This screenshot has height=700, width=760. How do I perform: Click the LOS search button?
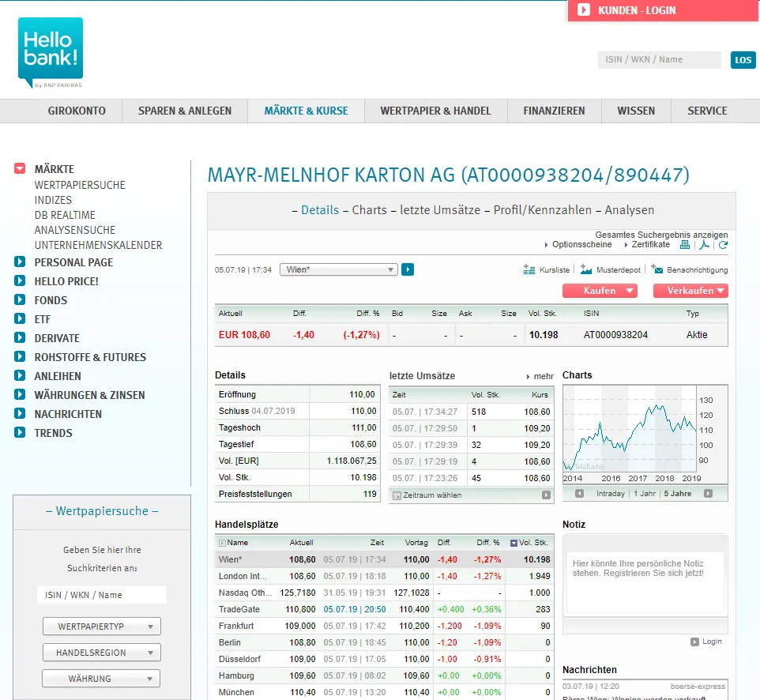click(x=743, y=60)
